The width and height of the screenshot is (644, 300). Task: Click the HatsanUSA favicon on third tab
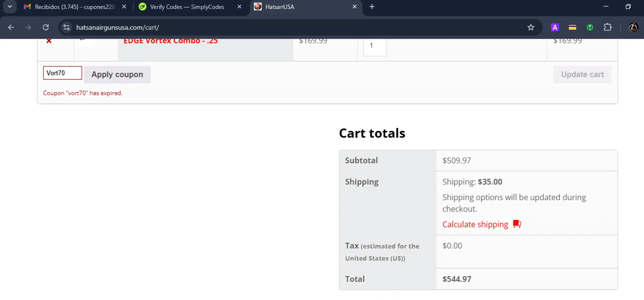(258, 7)
